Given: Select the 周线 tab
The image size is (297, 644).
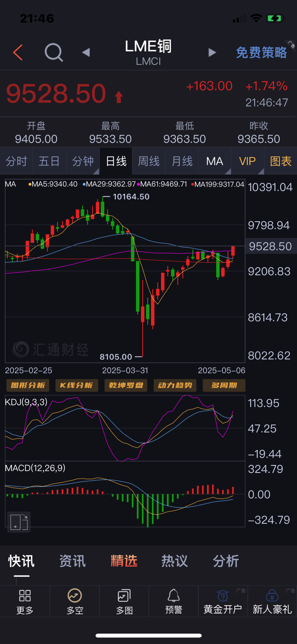Looking at the screenshot, I should pyautogui.click(x=149, y=161).
